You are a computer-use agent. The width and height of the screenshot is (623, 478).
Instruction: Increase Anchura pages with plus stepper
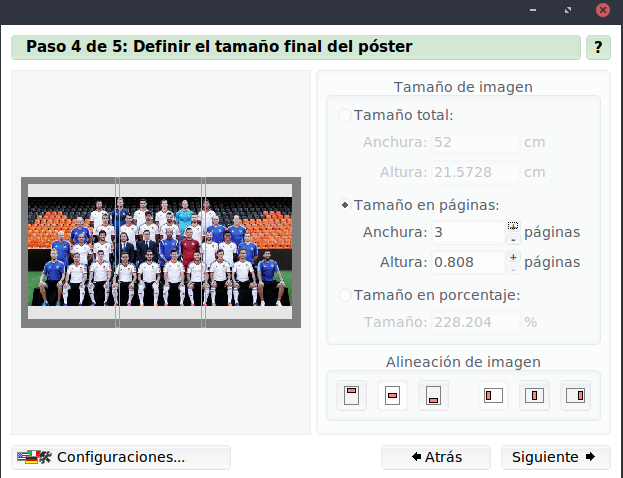[513, 226]
